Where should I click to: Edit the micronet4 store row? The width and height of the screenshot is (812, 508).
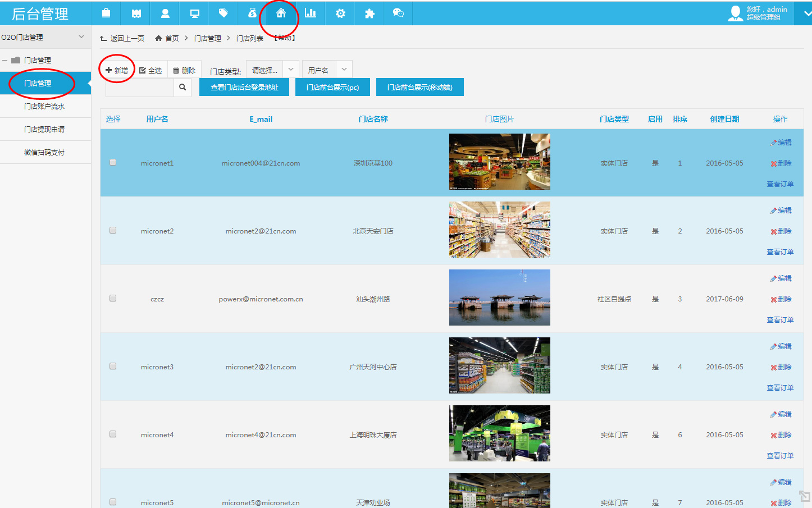tap(781, 414)
